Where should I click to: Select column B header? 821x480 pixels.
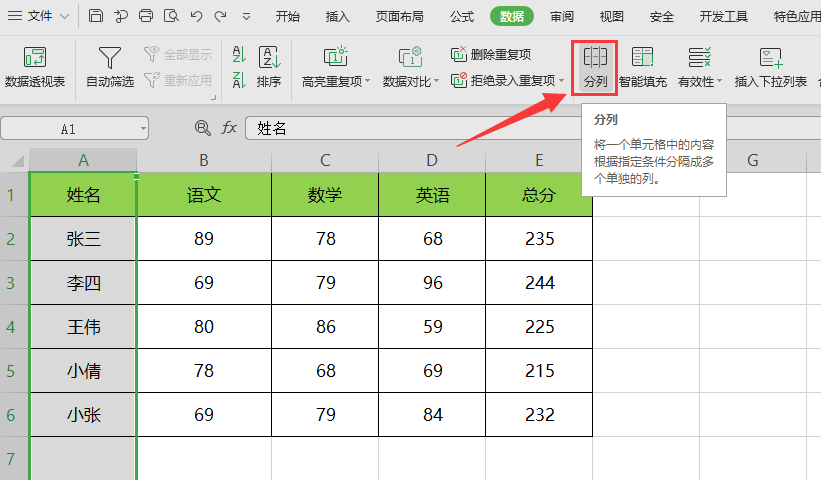(204, 160)
